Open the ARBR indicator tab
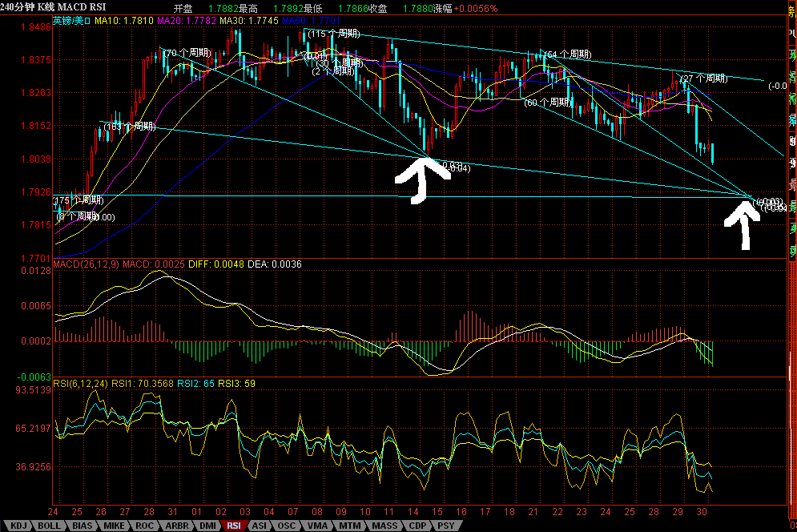797x532 pixels. coord(175,526)
